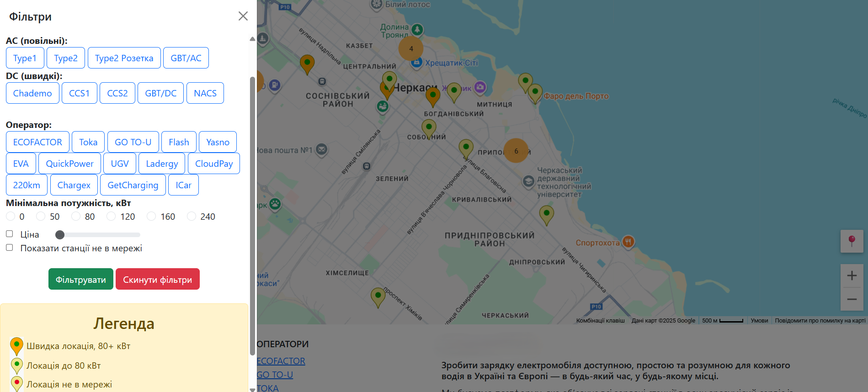The image size is (868, 392).
Task: Set minimum power to 120 kW
Action: [x=111, y=216]
